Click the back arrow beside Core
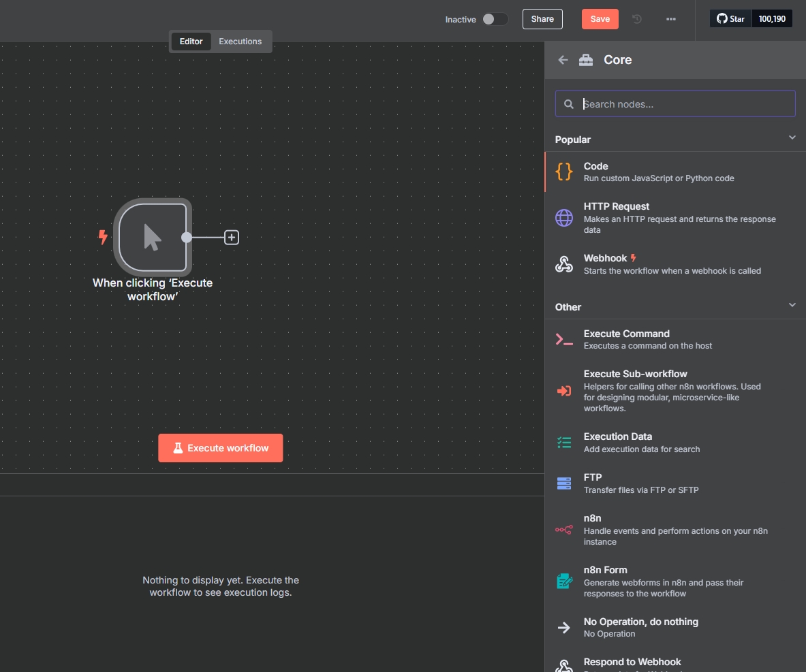This screenshot has height=672, width=806. (563, 60)
